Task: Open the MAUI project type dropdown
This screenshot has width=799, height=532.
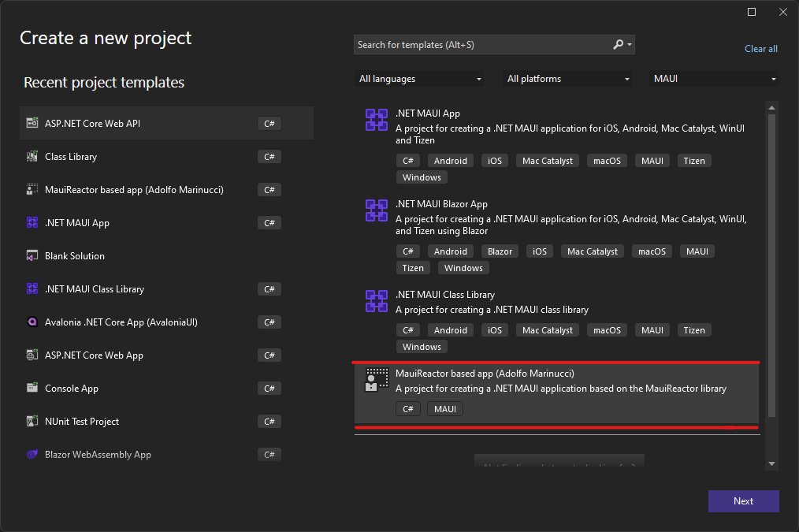Action: [714, 79]
